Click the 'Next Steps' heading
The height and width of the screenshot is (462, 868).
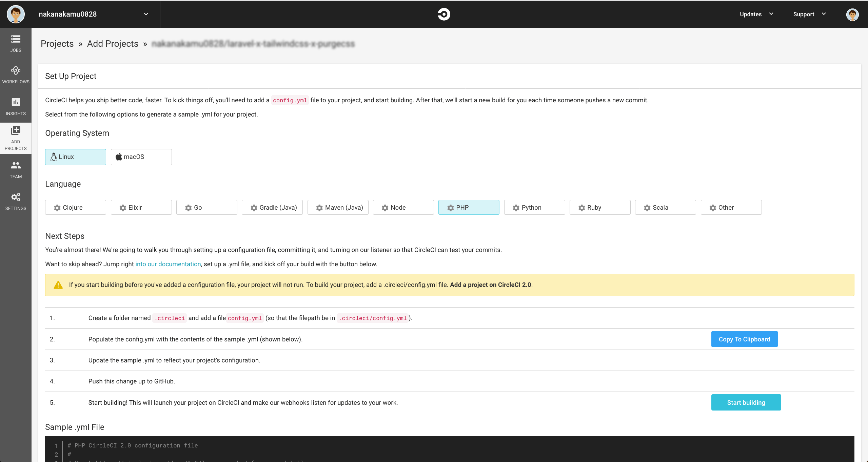tap(64, 236)
